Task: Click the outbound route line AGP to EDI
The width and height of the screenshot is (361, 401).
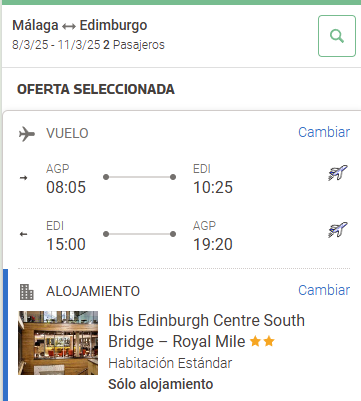Action: click(139, 177)
